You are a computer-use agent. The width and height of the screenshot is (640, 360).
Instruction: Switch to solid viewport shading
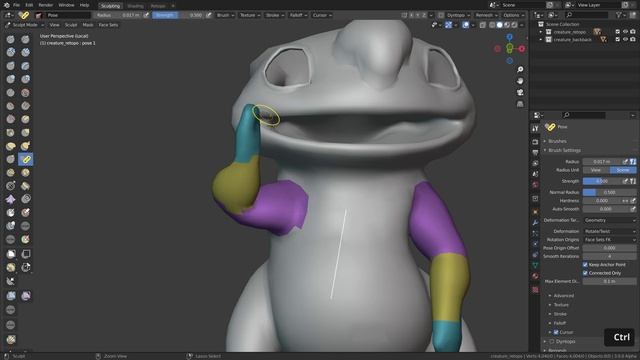coord(500,25)
